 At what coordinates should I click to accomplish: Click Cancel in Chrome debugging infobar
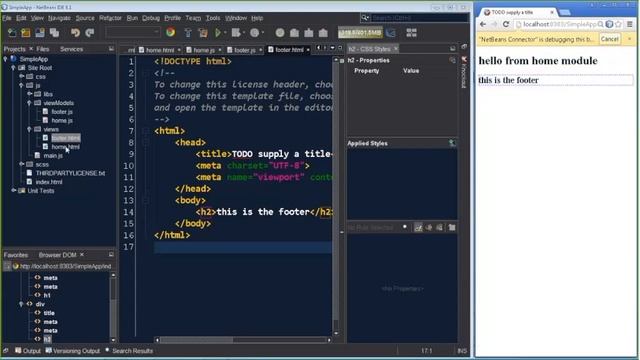point(609,39)
